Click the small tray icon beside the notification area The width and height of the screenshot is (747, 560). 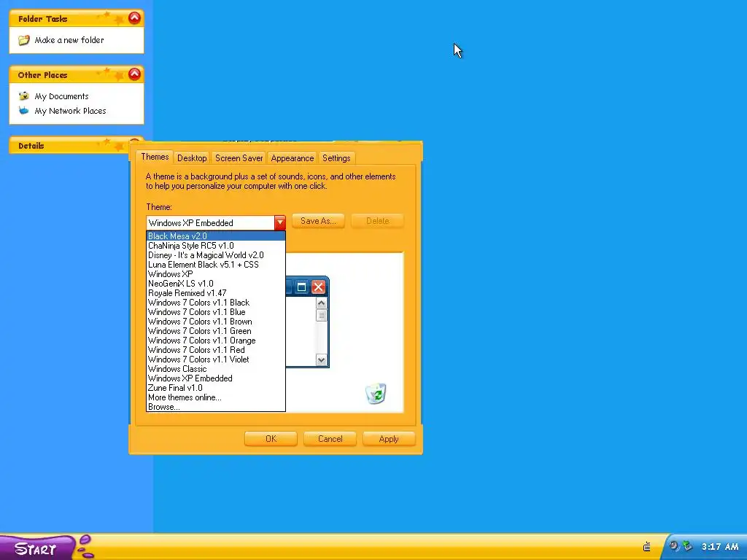(x=647, y=546)
